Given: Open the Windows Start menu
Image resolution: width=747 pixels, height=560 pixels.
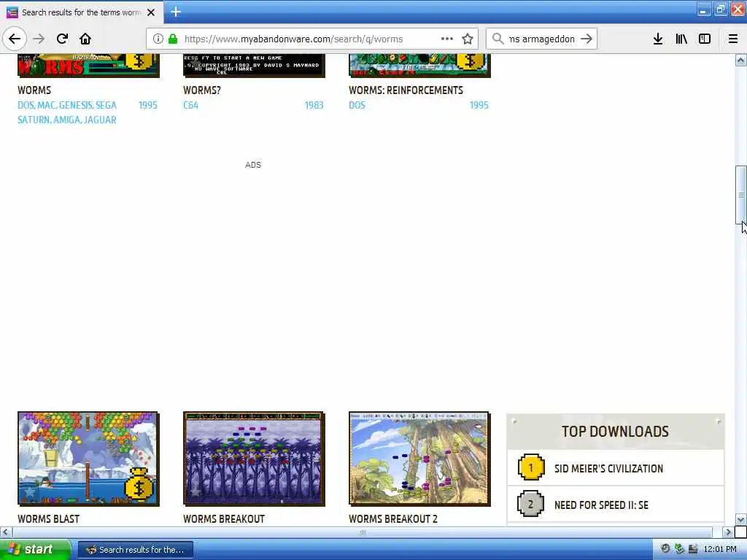Looking at the screenshot, I should click(34, 550).
